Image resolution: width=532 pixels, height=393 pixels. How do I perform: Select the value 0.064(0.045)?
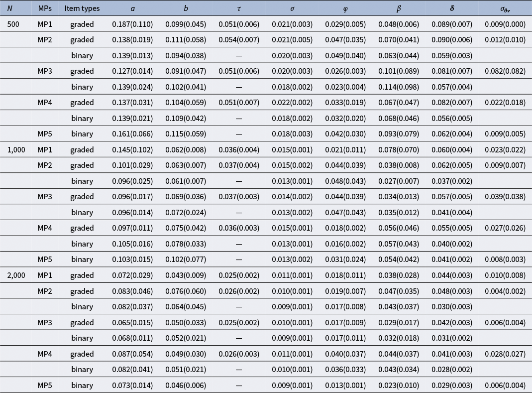[186, 306]
